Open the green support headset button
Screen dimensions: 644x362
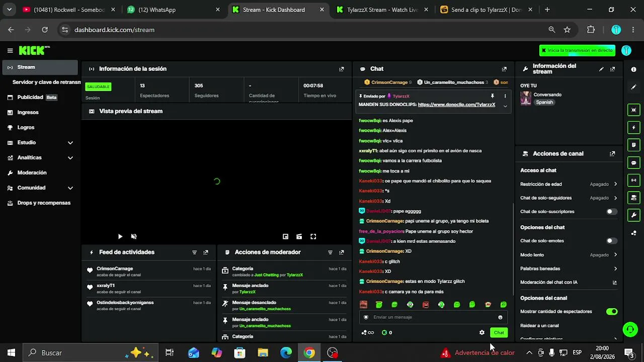(630, 329)
